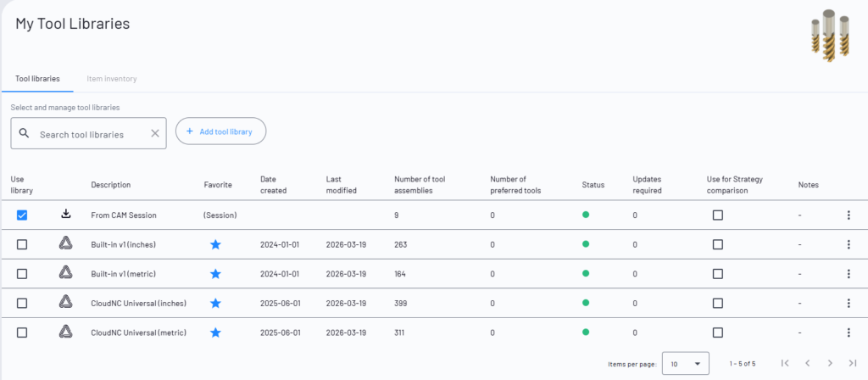Viewport: 868px width, 380px height.
Task: Click the magnifier search icon
Action: 24,133
